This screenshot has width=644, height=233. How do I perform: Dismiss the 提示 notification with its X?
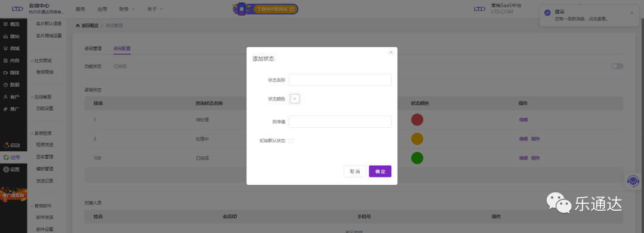pos(631,13)
